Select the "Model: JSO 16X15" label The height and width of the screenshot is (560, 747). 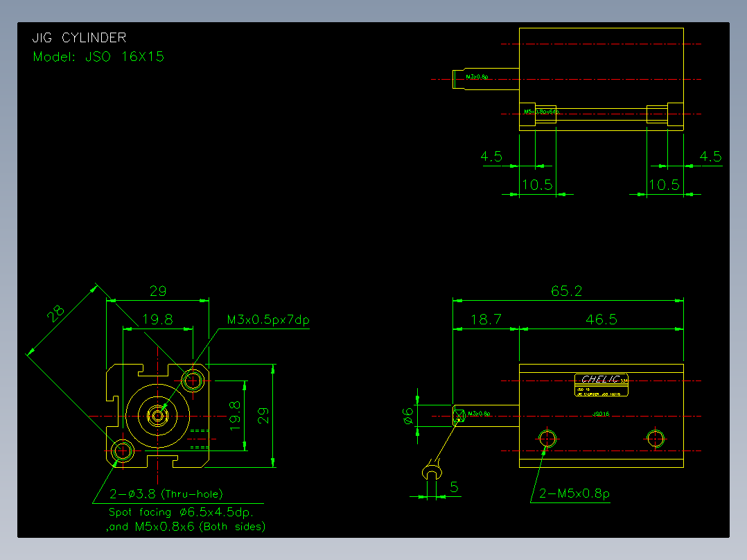pyautogui.click(x=98, y=57)
